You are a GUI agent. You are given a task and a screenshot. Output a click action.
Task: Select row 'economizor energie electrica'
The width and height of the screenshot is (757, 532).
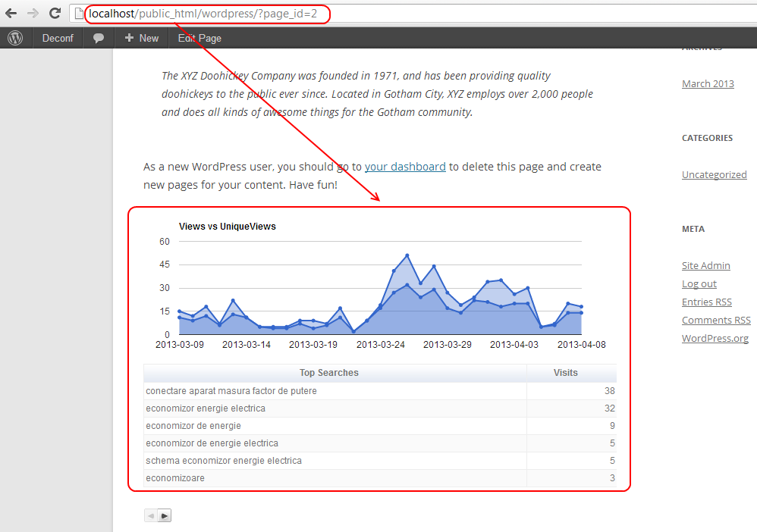click(380, 408)
